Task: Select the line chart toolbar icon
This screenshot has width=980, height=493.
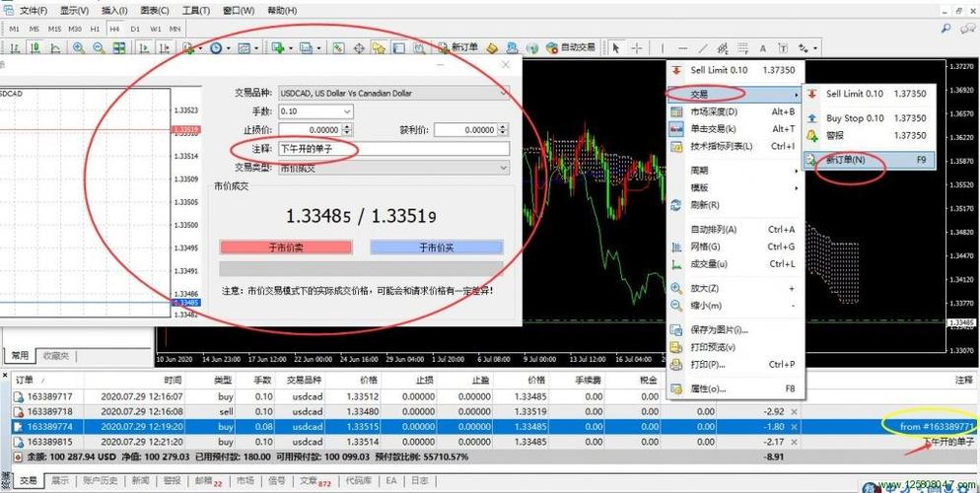Action: pyautogui.click(x=55, y=48)
